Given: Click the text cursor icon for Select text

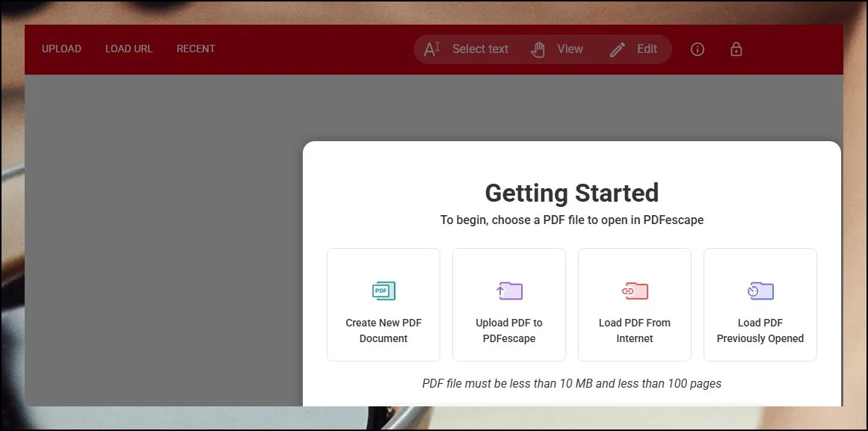Looking at the screenshot, I should (432, 49).
